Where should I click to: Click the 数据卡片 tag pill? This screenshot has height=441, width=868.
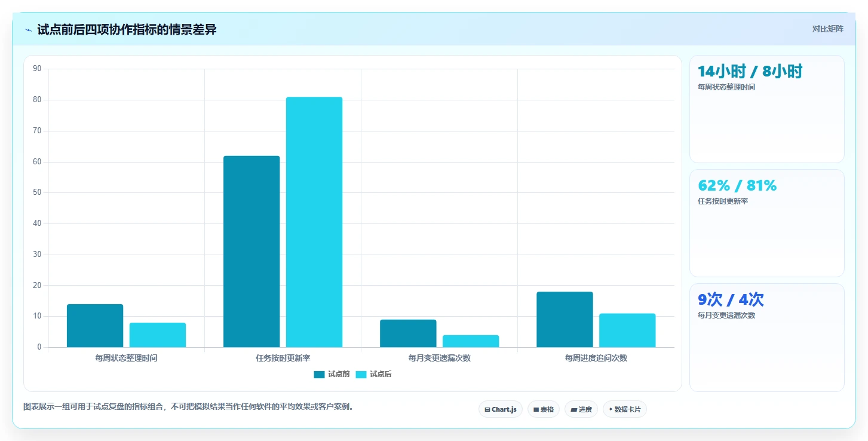pos(625,409)
